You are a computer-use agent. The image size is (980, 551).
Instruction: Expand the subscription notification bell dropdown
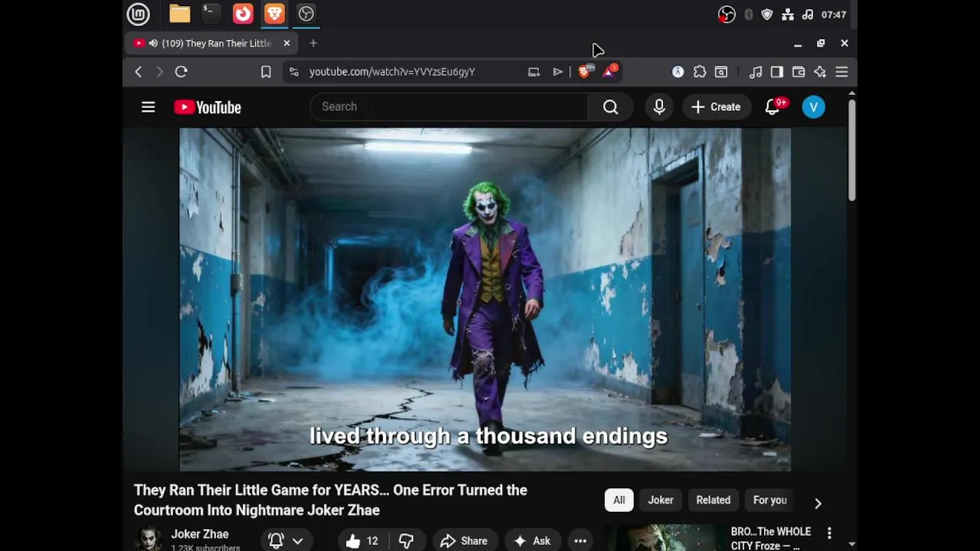click(286, 541)
